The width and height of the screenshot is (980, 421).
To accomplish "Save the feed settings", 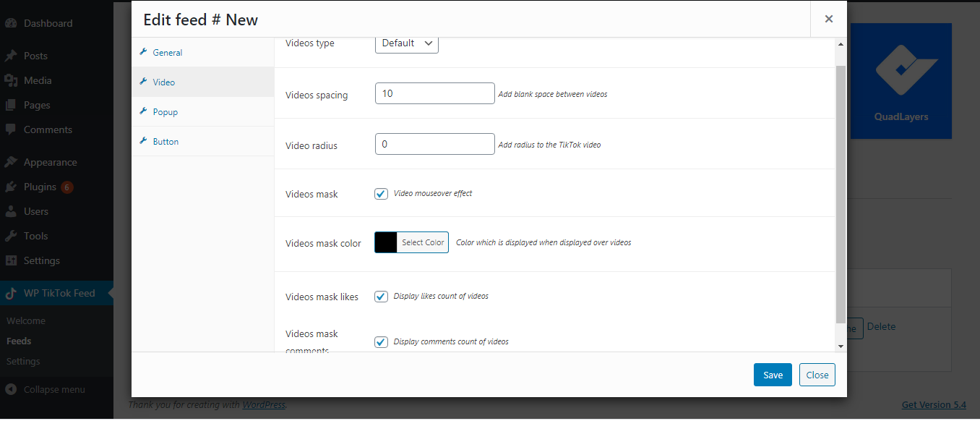I will [773, 375].
